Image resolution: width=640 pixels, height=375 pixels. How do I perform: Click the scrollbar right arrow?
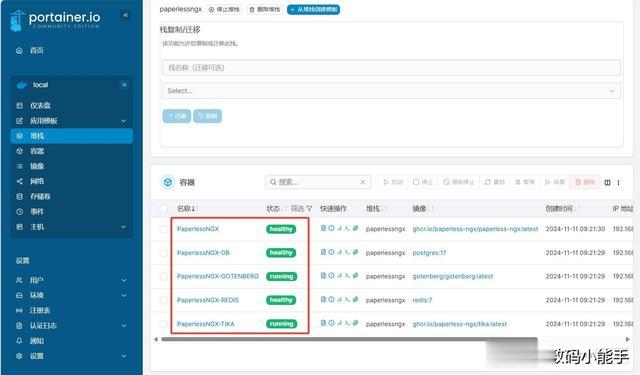point(627,339)
